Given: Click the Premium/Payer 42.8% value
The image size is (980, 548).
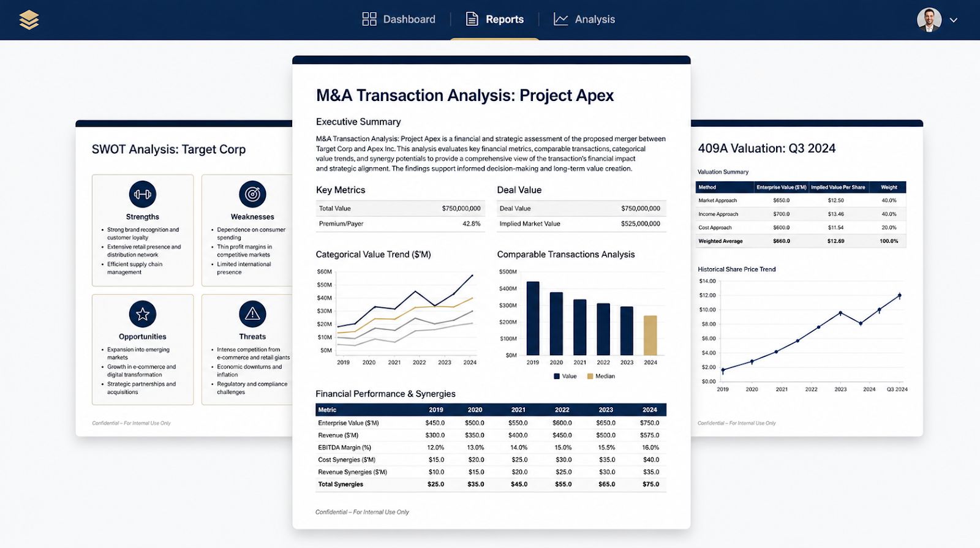Looking at the screenshot, I should point(472,223).
